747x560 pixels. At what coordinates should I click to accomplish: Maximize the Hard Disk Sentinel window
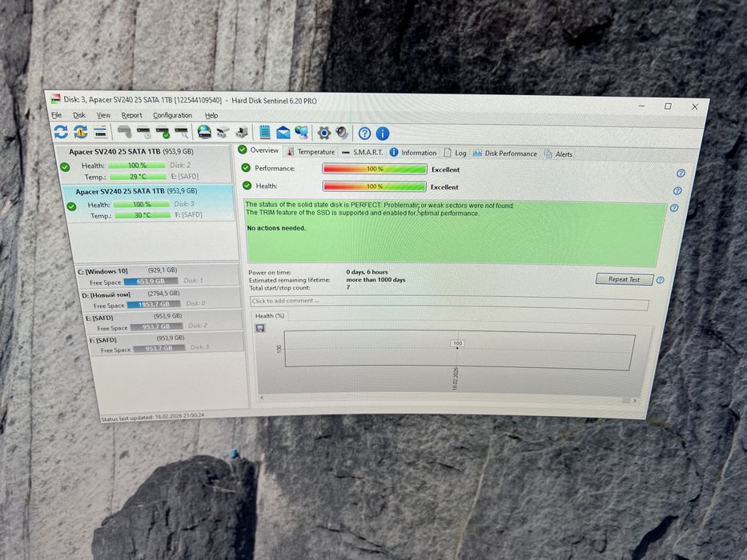tap(668, 106)
